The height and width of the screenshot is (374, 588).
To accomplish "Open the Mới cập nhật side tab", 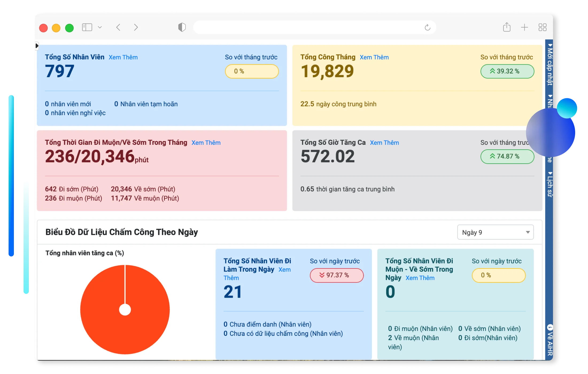I will (550, 64).
